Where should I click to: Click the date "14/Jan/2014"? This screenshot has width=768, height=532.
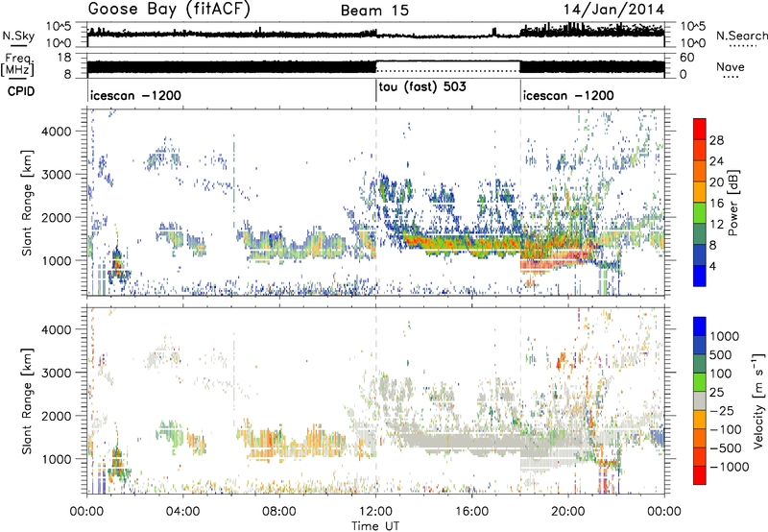tap(613, 10)
